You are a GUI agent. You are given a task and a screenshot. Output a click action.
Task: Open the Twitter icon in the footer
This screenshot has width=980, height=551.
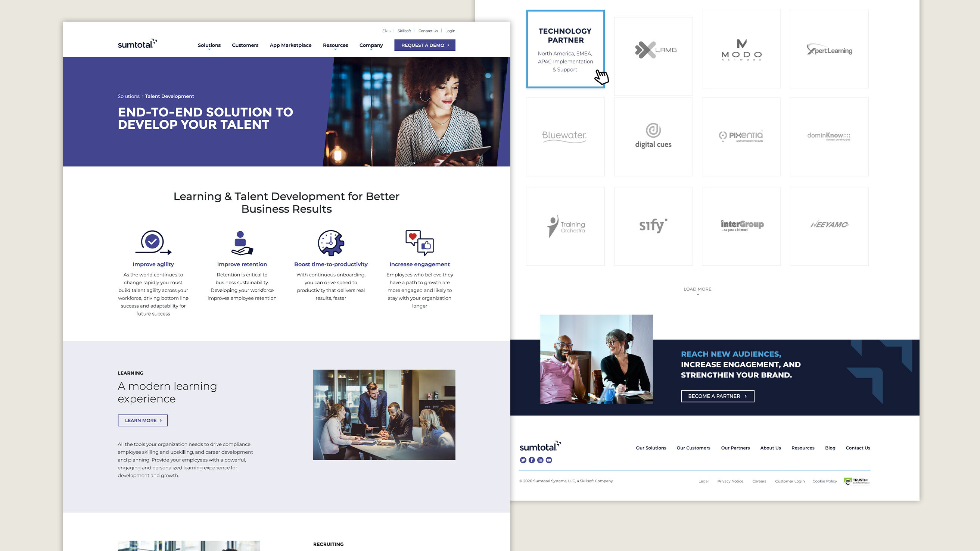523,460
